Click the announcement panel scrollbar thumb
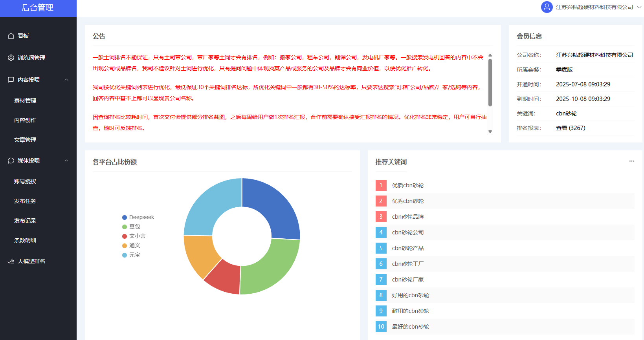 click(x=490, y=82)
